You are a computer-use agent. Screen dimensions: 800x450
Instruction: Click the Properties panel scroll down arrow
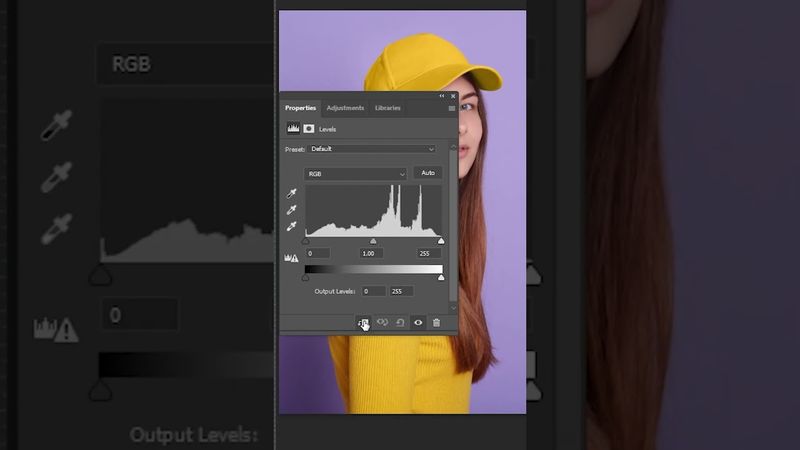453,308
